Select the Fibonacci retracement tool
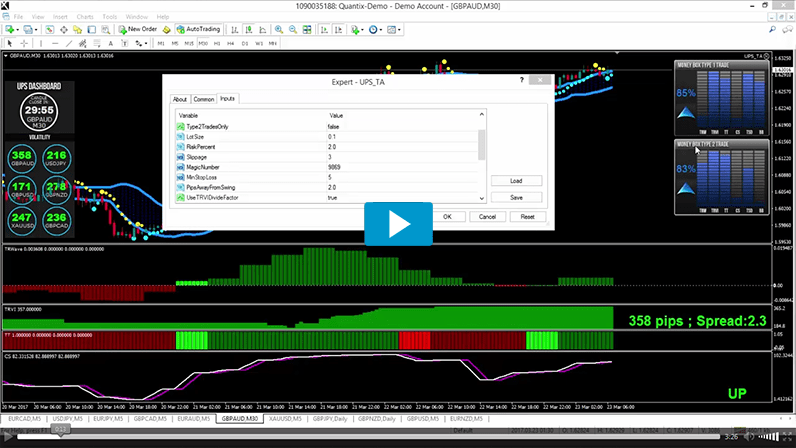This screenshot has height=448, width=796. tap(96, 44)
